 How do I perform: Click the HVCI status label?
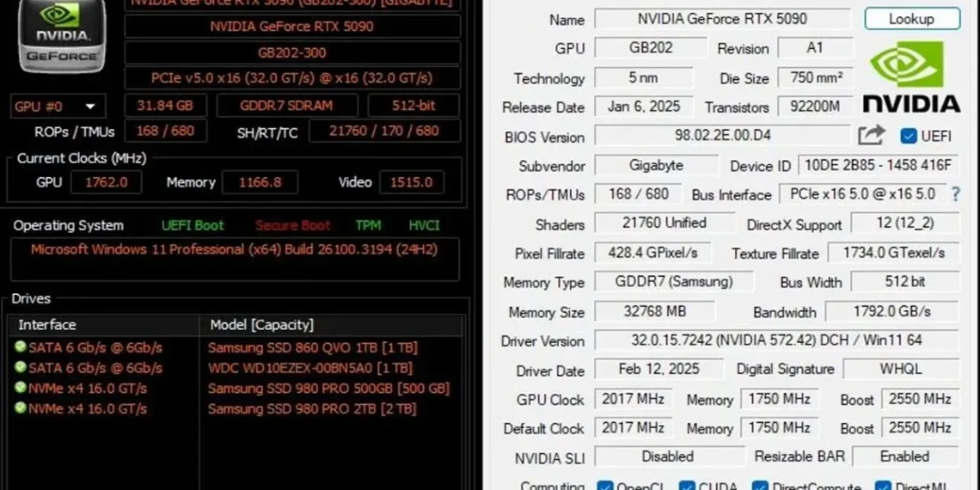[x=424, y=225]
